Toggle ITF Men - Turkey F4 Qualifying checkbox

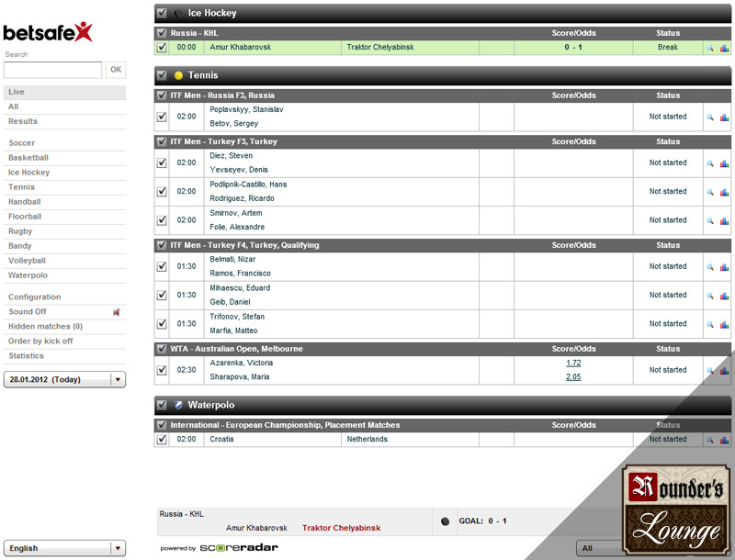[x=162, y=245]
